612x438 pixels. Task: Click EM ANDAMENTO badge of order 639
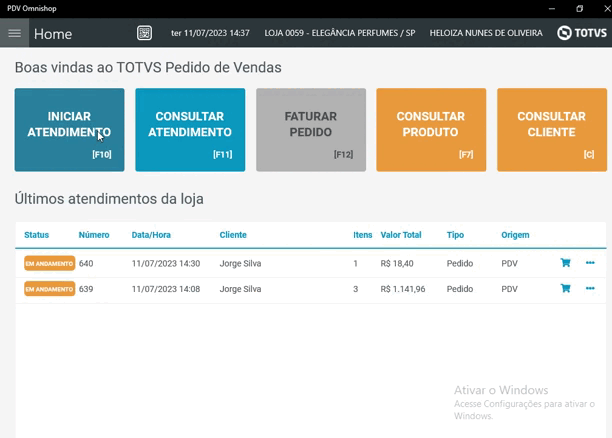click(50, 289)
